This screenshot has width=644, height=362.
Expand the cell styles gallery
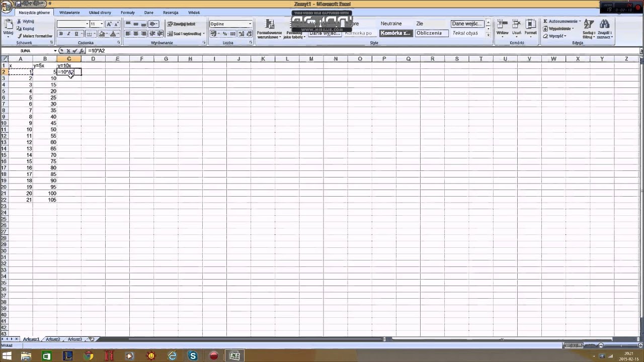click(488, 35)
